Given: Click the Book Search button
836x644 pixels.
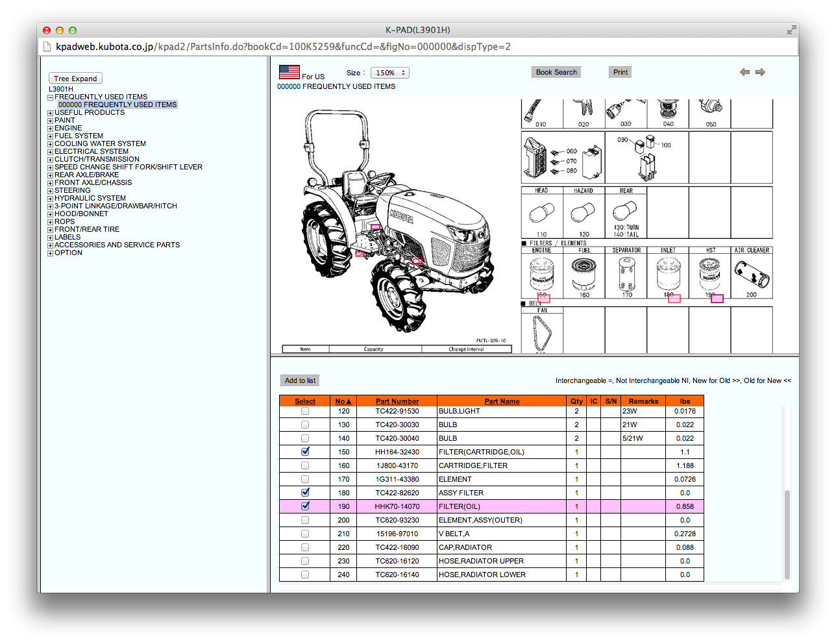Looking at the screenshot, I should coord(556,72).
